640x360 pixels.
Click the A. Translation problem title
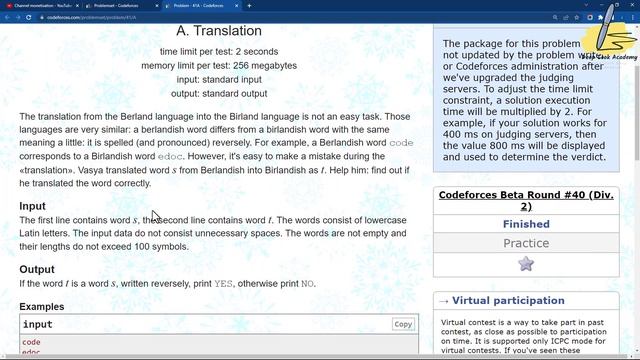pos(219,31)
